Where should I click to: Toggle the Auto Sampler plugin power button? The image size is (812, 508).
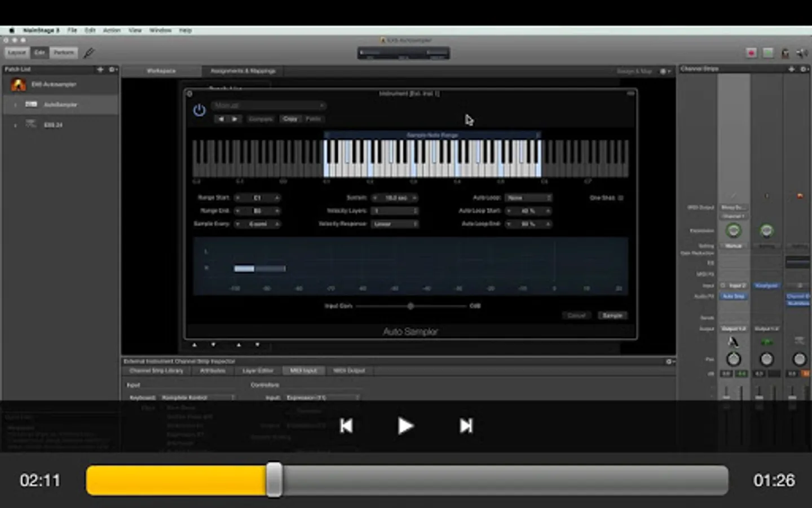199,110
